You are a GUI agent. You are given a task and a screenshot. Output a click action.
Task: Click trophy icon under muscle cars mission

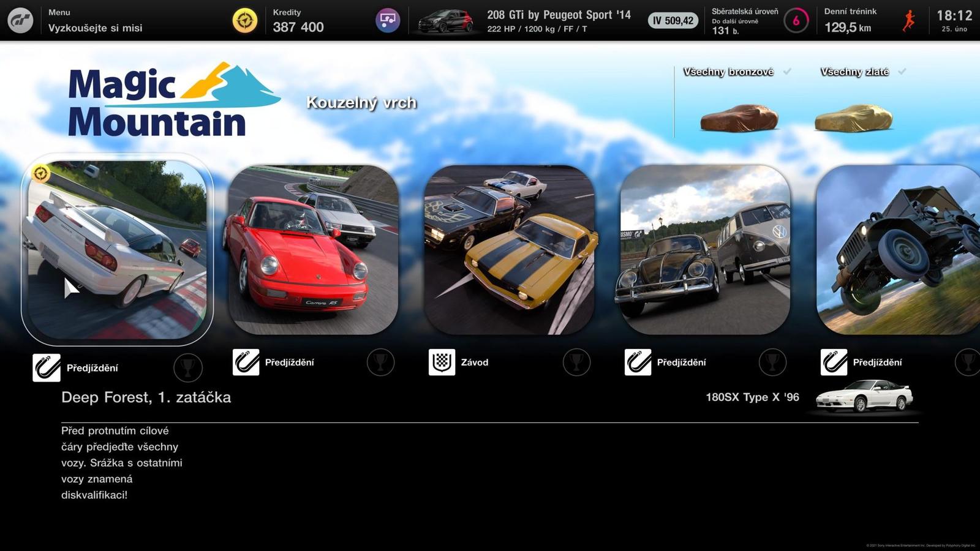(576, 362)
